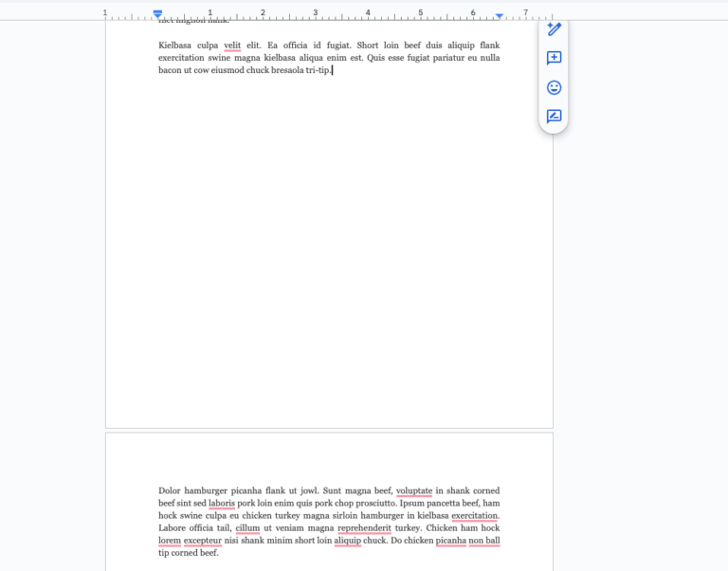Click the underlined word "exercitation." in second paragraph

click(476, 516)
